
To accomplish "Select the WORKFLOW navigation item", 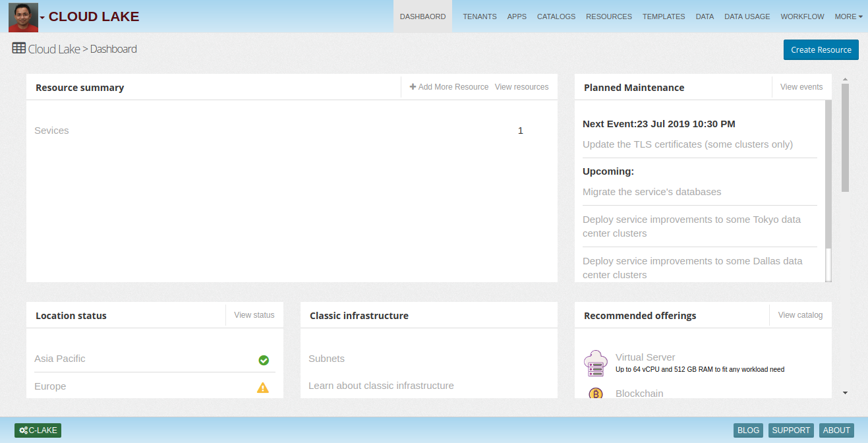I will [x=802, y=16].
